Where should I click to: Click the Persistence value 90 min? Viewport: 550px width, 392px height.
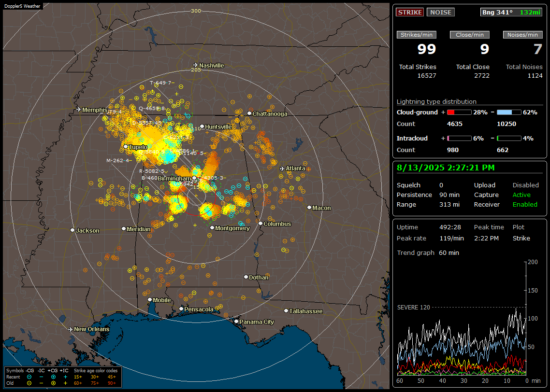click(x=449, y=195)
